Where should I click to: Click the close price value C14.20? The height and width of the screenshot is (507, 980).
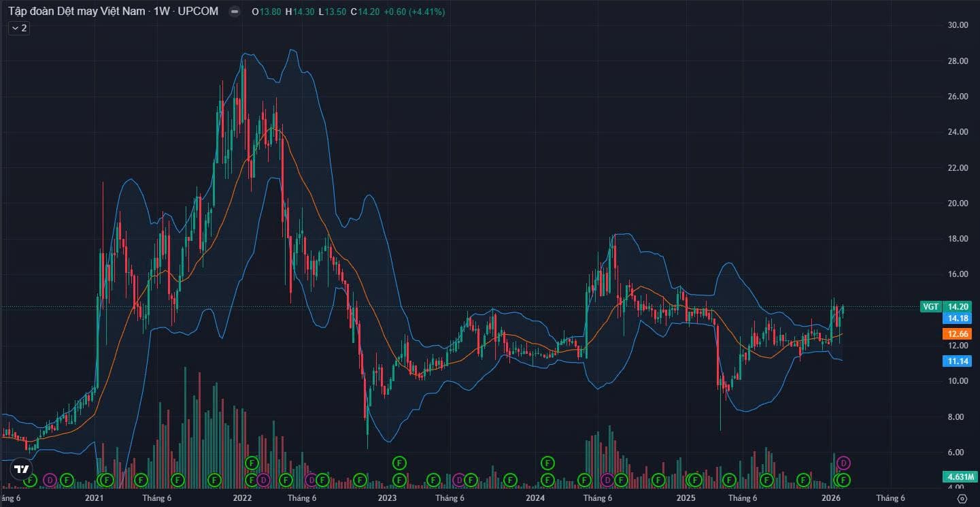point(365,12)
